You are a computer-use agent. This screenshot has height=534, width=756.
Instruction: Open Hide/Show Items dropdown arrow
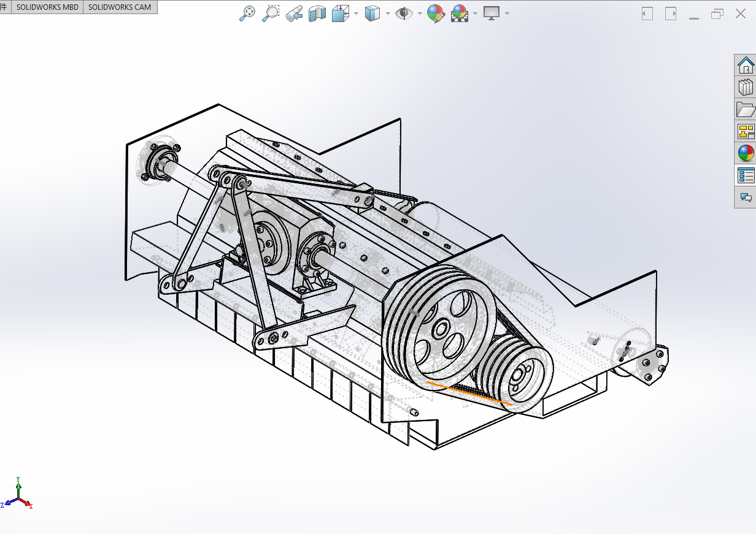[x=420, y=13]
